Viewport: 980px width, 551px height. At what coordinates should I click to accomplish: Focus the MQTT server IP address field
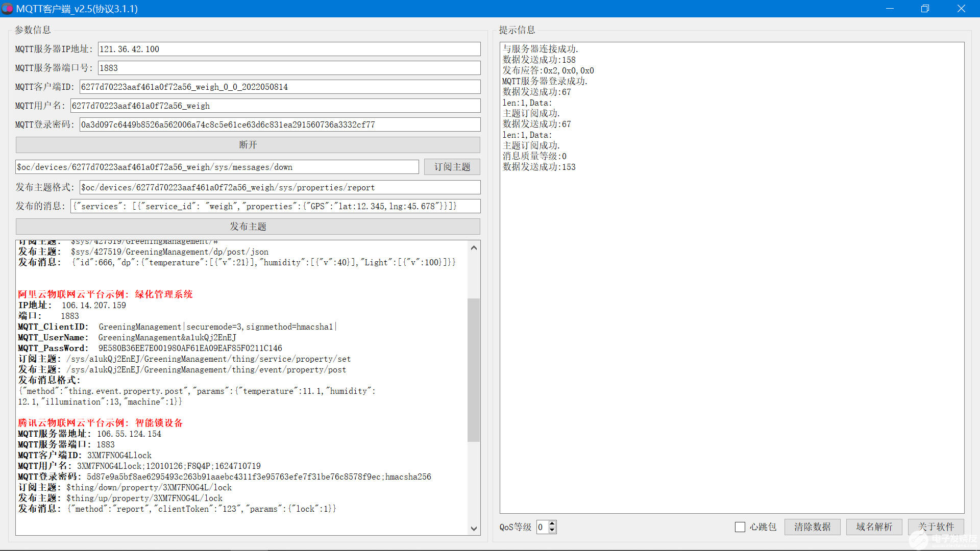point(289,49)
